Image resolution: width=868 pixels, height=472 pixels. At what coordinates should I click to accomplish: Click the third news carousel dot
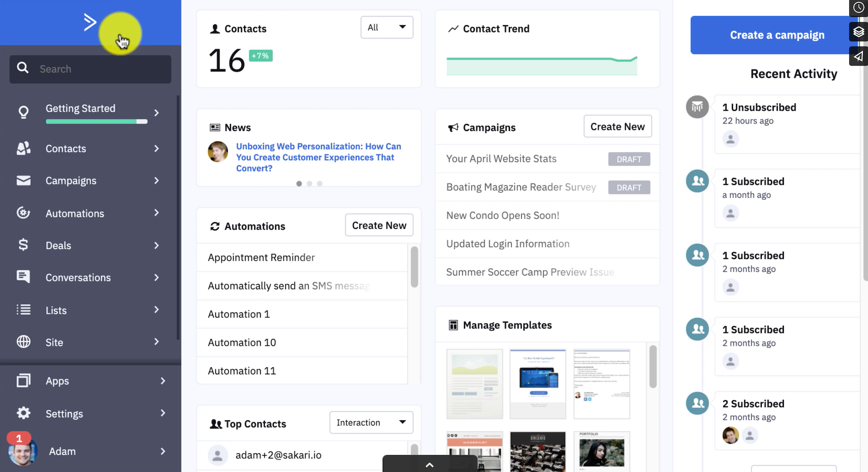(319, 183)
